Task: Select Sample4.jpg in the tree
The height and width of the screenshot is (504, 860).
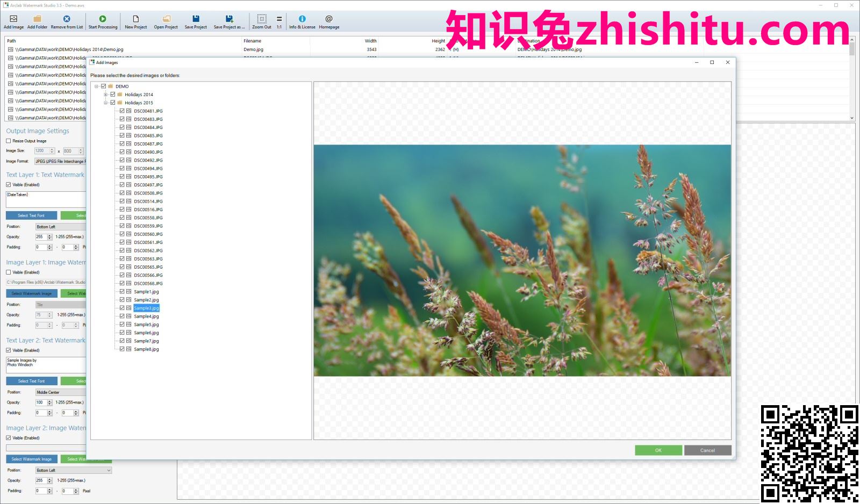Action: pyautogui.click(x=146, y=316)
